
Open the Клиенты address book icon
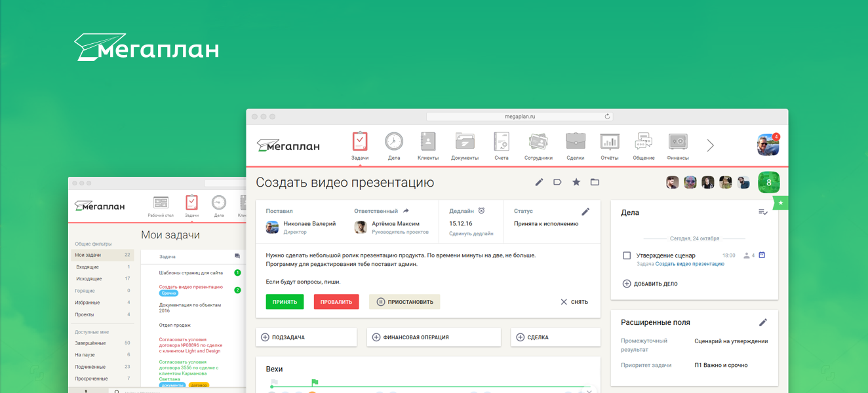click(x=428, y=146)
